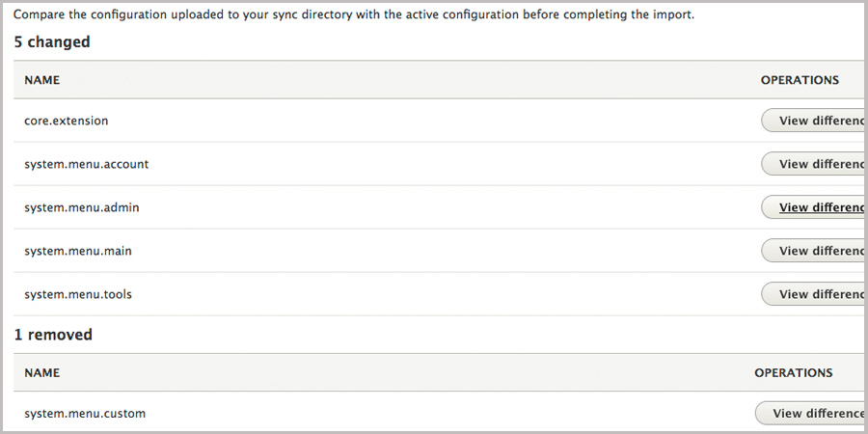
Task: View differences for removed system.menu.custom
Action: coord(808,414)
